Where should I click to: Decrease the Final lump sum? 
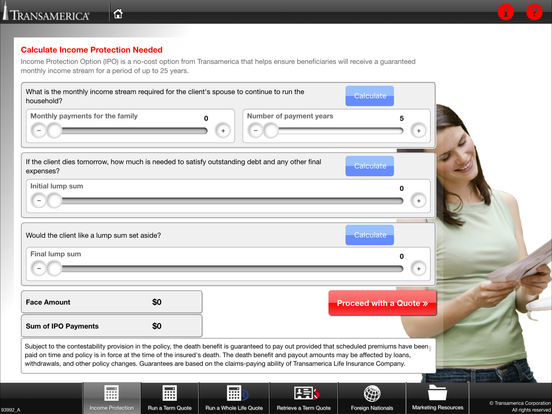tap(39, 269)
